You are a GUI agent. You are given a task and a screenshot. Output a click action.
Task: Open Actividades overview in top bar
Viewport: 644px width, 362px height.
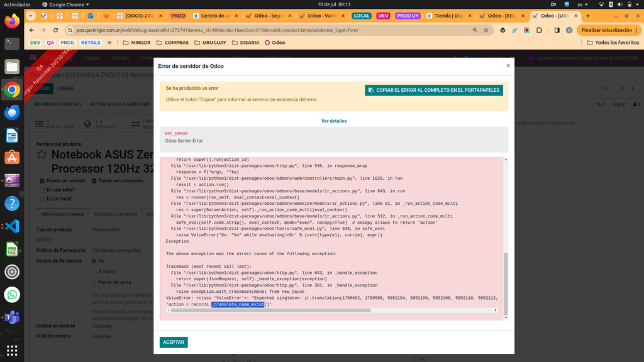coord(17,4)
